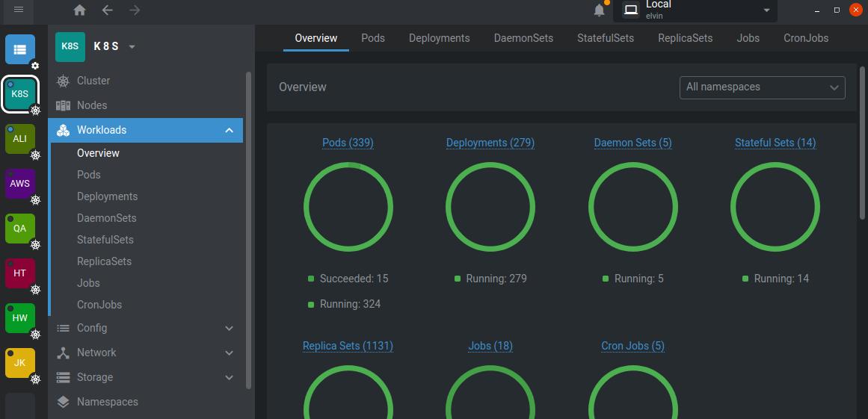This screenshot has height=419, width=868.
Task: Open the K8S cluster name dropdown arrow
Action: point(132,47)
